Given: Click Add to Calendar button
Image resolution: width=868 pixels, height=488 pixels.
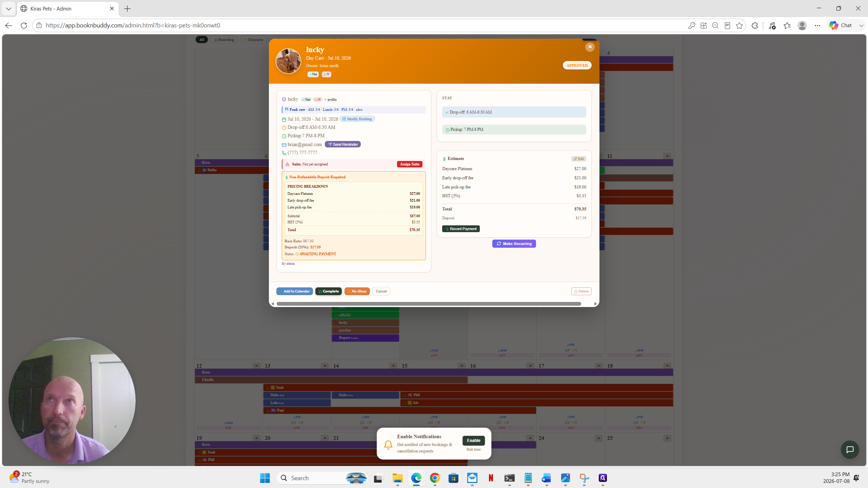Looking at the screenshot, I should (294, 291).
